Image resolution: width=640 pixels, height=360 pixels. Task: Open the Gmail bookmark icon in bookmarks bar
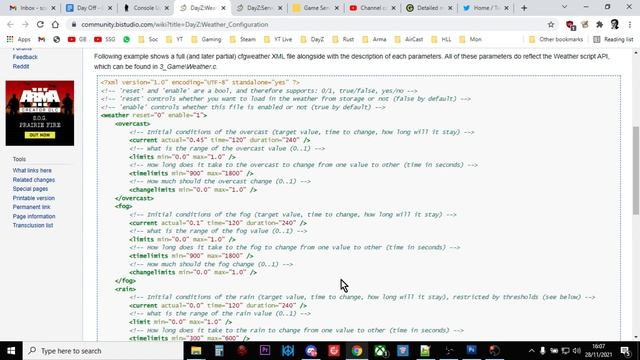42,39
